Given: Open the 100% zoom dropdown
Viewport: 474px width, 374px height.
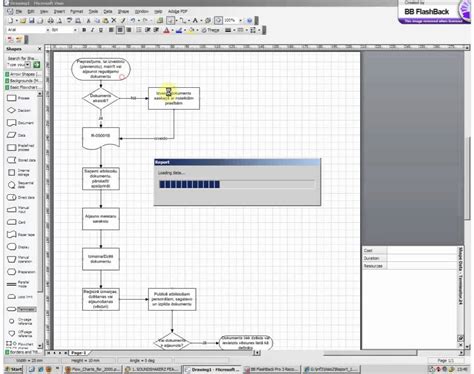Looking at the screenshot, I should [x=240, y=21].
